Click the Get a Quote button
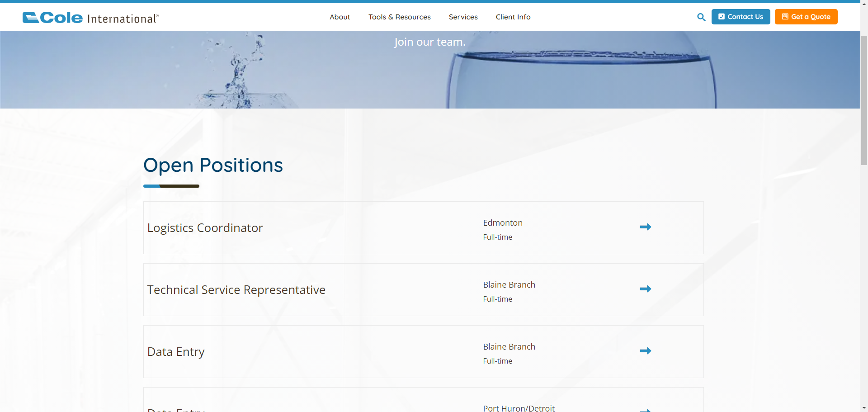Viewport: 868px width, 412px height. (x=806, y=17)
